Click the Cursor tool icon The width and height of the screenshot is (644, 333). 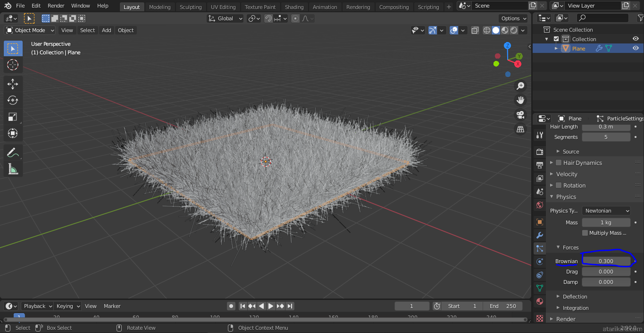[x=13, y=65]
